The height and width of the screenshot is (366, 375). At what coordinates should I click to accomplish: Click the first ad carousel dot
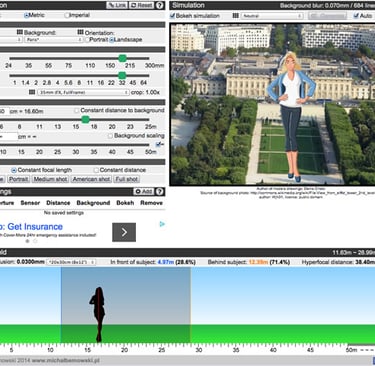point(27,241)
